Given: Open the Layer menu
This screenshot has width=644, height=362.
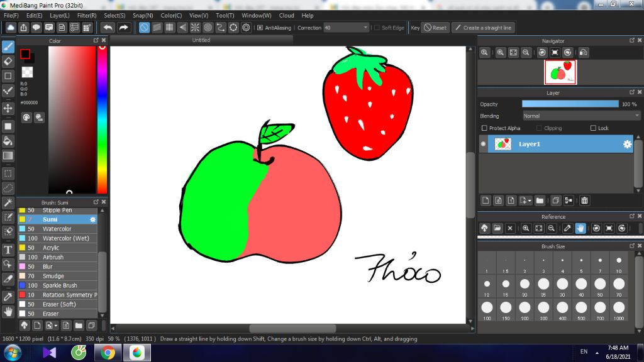Looking at the screenshot, I should (x=60, y=15).
